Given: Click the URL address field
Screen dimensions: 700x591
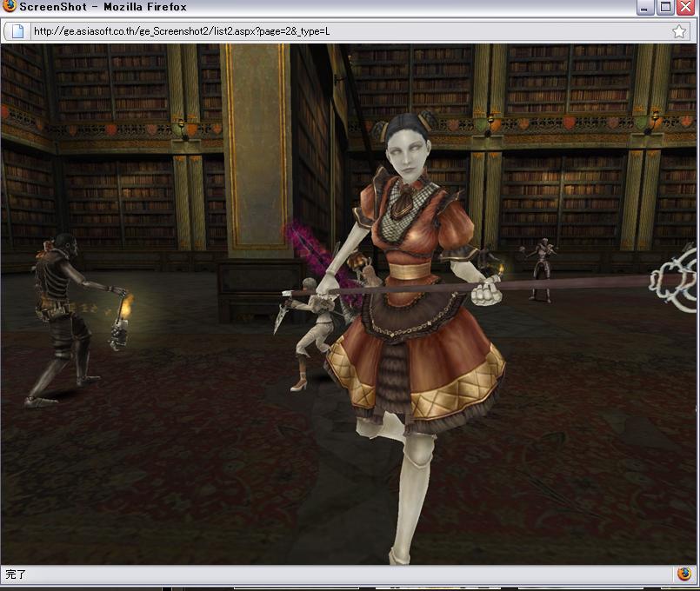Looking at the screenshot, I should (350, 31).
